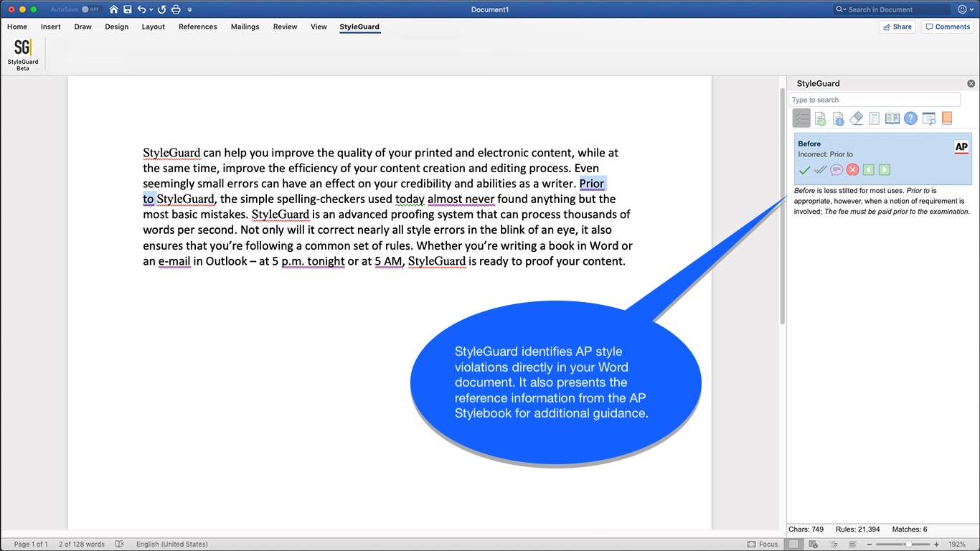Click the spelling check icon in status bar
The height and width of the screenshot is (551, 980).
120,545
